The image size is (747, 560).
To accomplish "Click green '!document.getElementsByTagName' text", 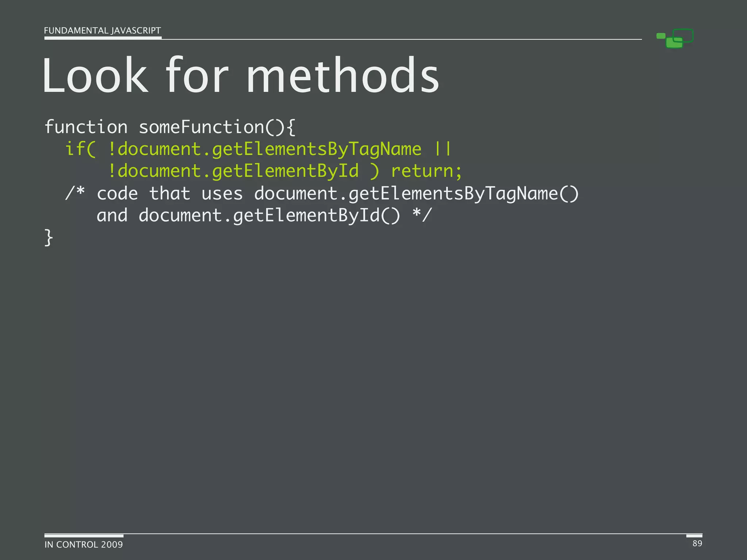I will click(265, 149).
